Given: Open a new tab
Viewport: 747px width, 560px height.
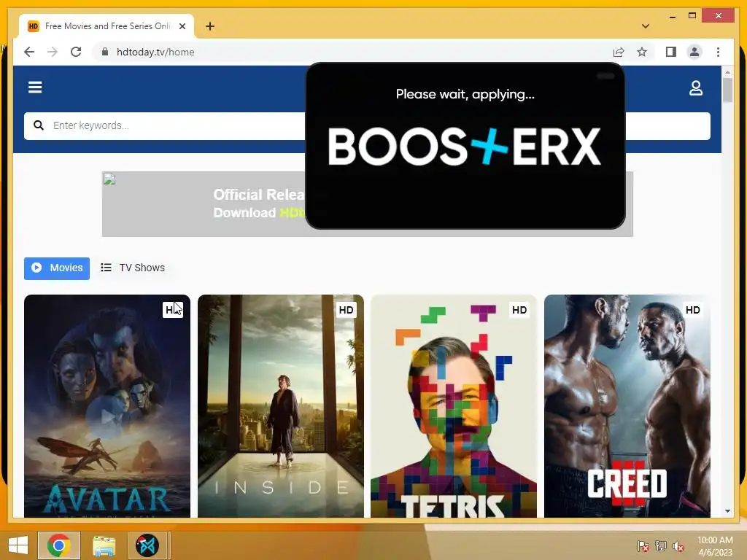Looking at the screenshot, I should [x=209, y=26].
